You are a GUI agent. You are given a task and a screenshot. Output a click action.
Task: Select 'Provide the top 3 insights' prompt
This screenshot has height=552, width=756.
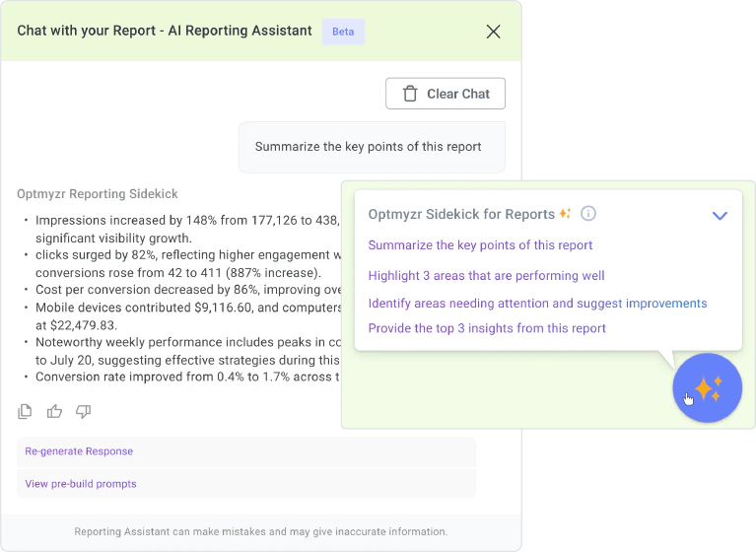point(487,328)
